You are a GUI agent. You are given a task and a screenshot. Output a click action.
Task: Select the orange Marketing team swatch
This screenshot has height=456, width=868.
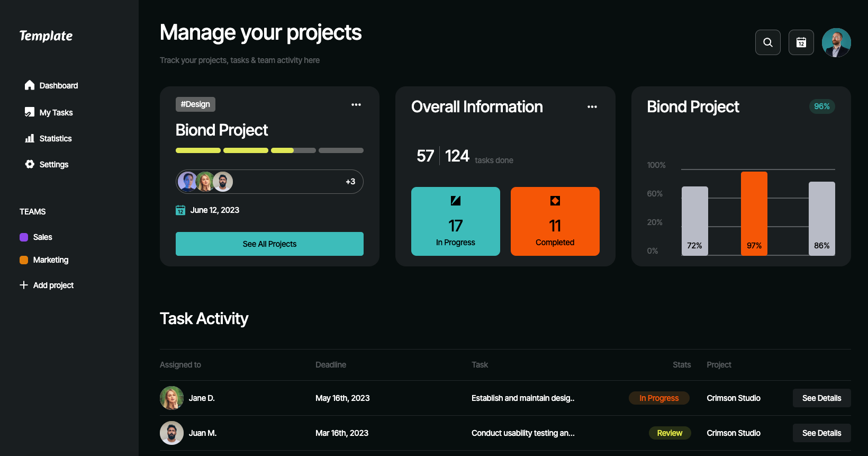click(24, 260)
